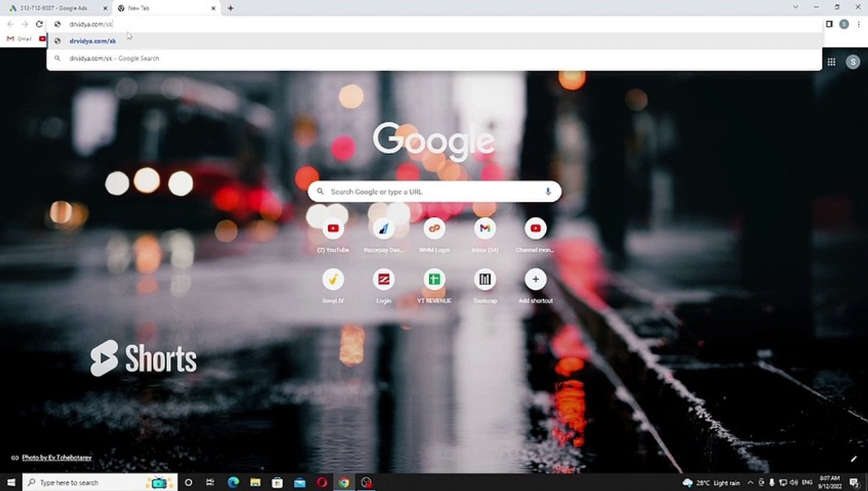Viewport: 868px width, 491px height.
Task: Click the browser forward arrow
Action: coord(25,24)
